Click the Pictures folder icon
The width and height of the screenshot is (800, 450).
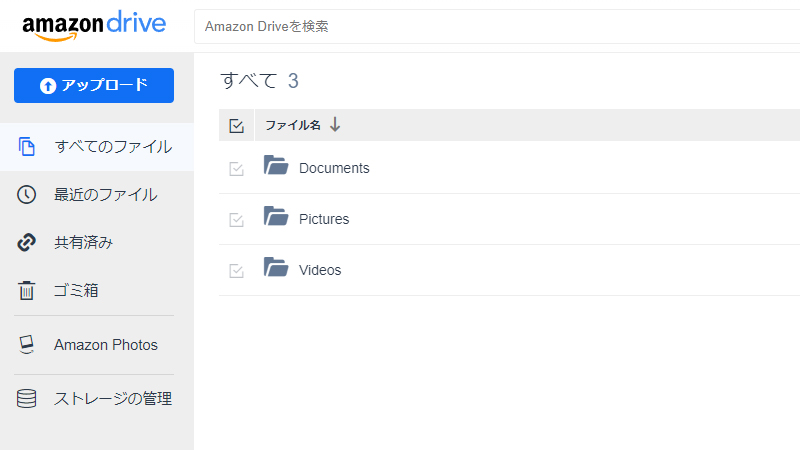click(x=276, y=217)
